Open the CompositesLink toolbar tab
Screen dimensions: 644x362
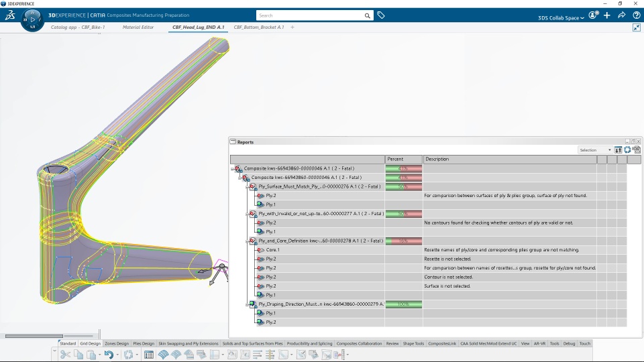point(442,343)
